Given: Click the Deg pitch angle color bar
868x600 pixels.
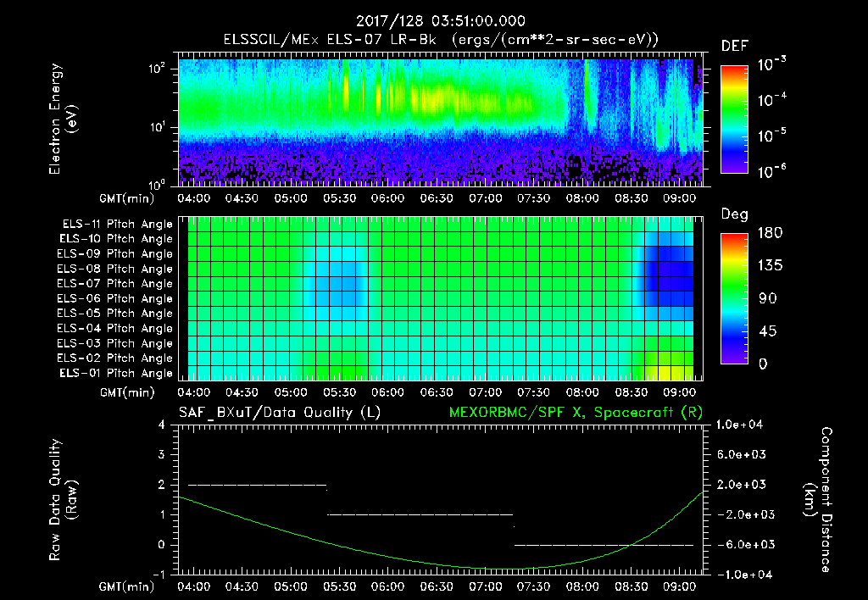Looking at the screenshot, I should (x=734, y=298).
